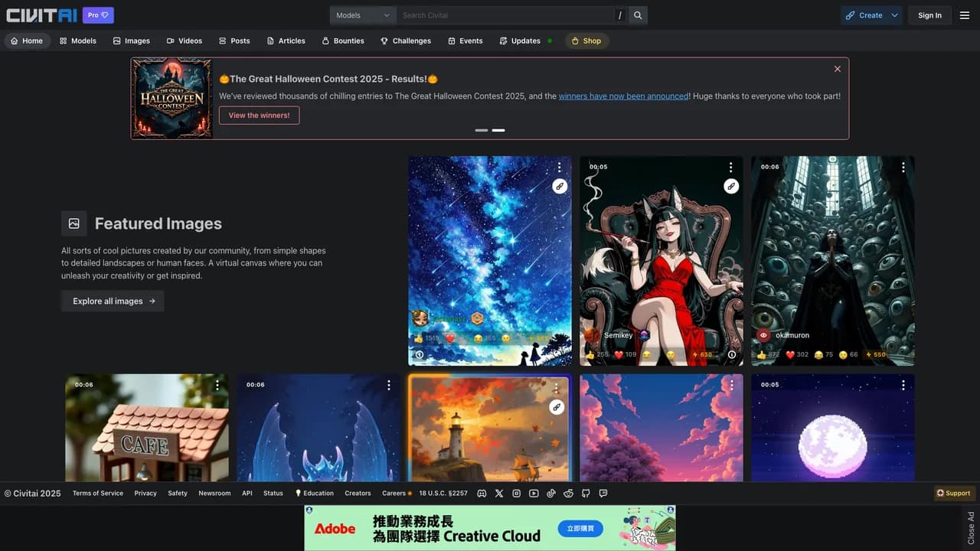The height and width of the screenshot is (551, 980).
Task: Select the second announcement slide indicator
Action: 498,130
